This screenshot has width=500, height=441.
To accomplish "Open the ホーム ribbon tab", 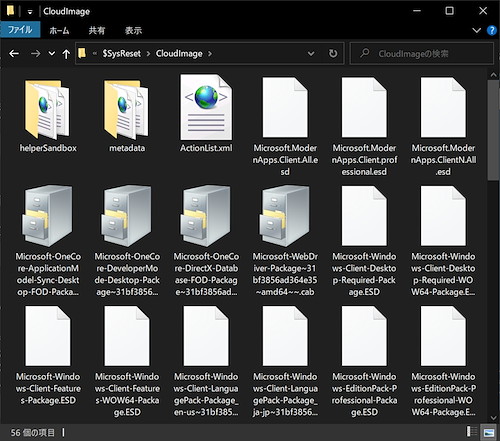I will pyautogui.click(x=59, y=30).
